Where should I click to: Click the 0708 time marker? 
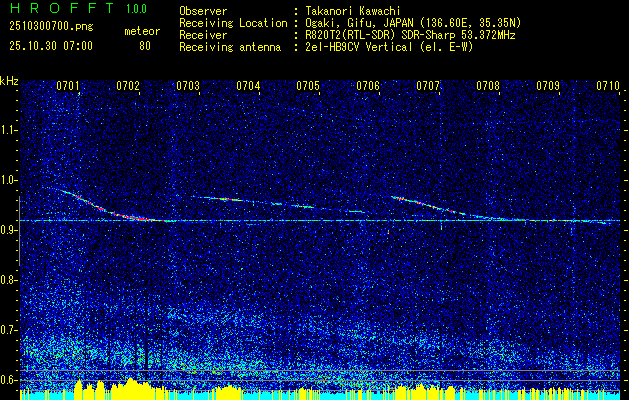tap(488, 85)
